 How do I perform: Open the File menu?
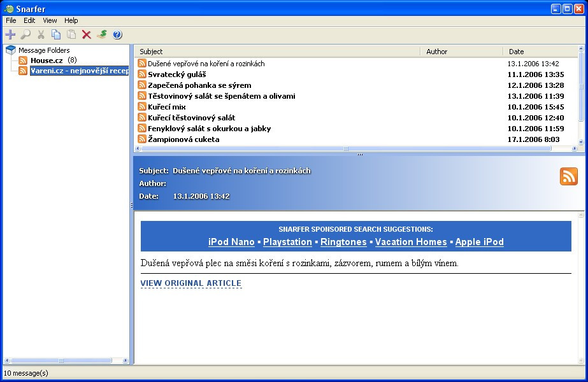tap(11, 20)
